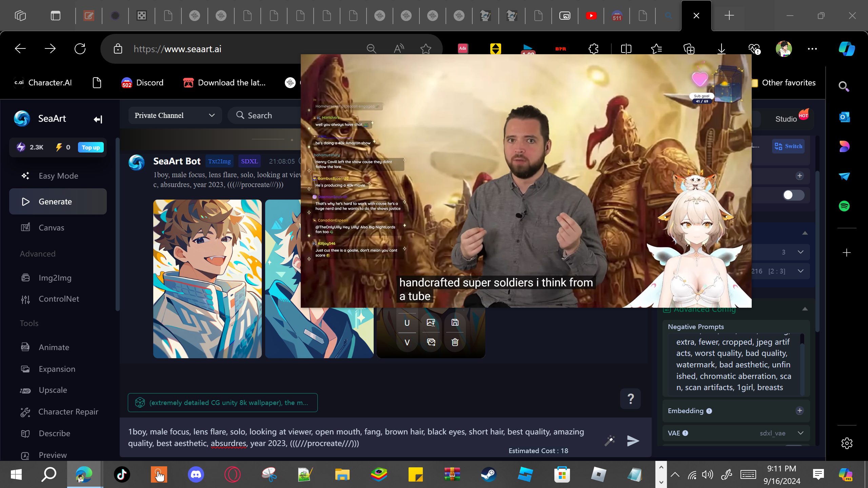Click the send generate arrow icon

633,441
